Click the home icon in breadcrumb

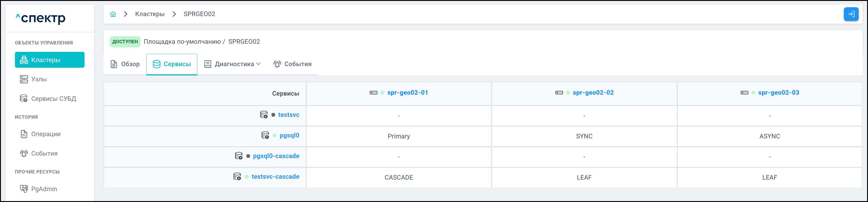pos(113,14)
